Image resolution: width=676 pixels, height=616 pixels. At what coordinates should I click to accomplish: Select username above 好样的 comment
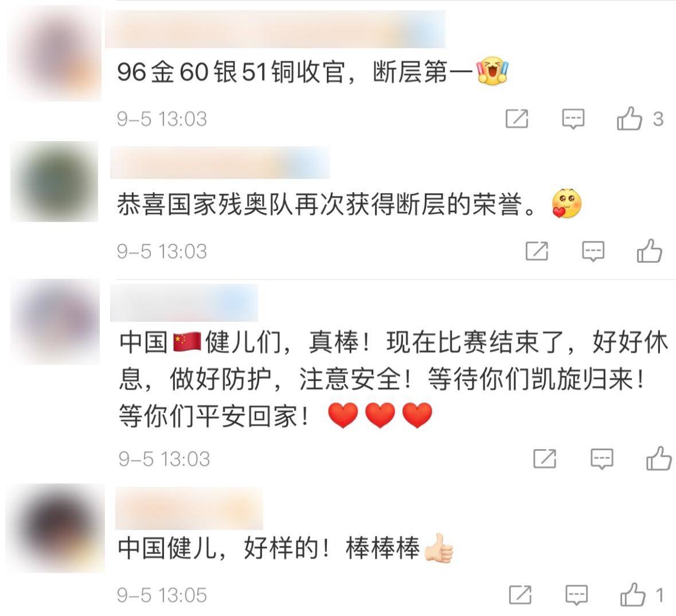point(189,508)
